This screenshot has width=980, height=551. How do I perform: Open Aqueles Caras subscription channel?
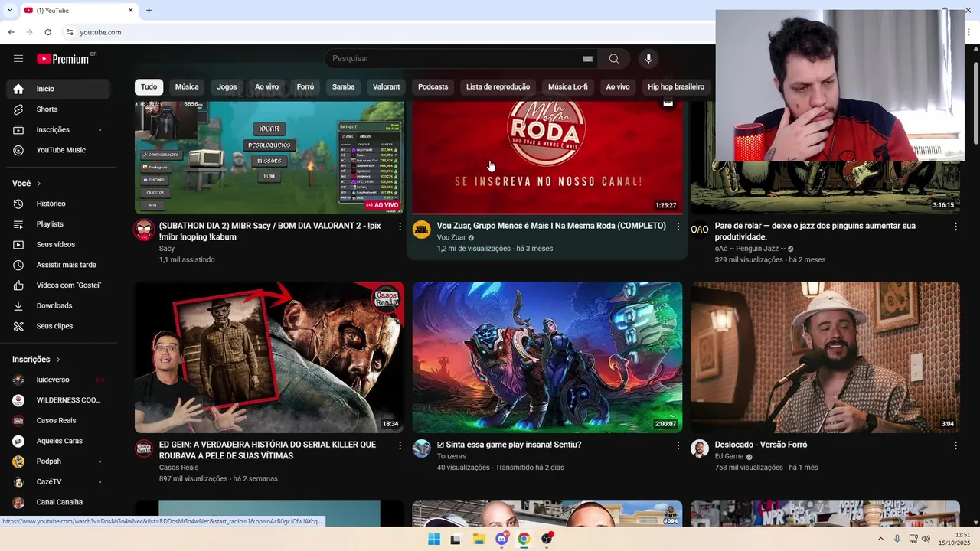(58, 441)
